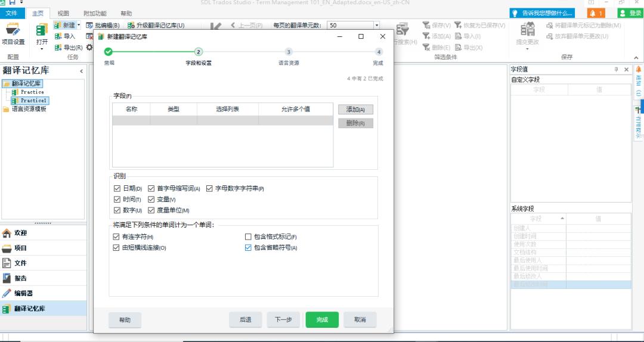
Task: Click the 帮助 button in the dialog
Action: pyautogui.click(x=125, y=320)
